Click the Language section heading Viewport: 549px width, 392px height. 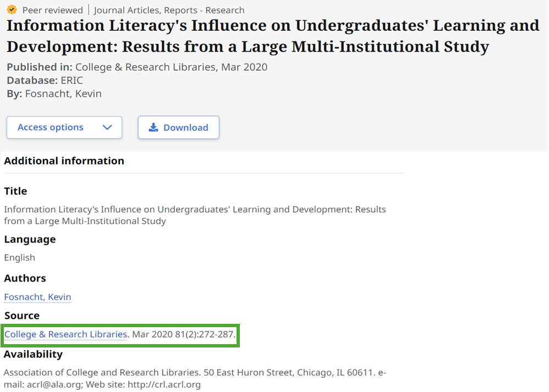pos(29,239)
